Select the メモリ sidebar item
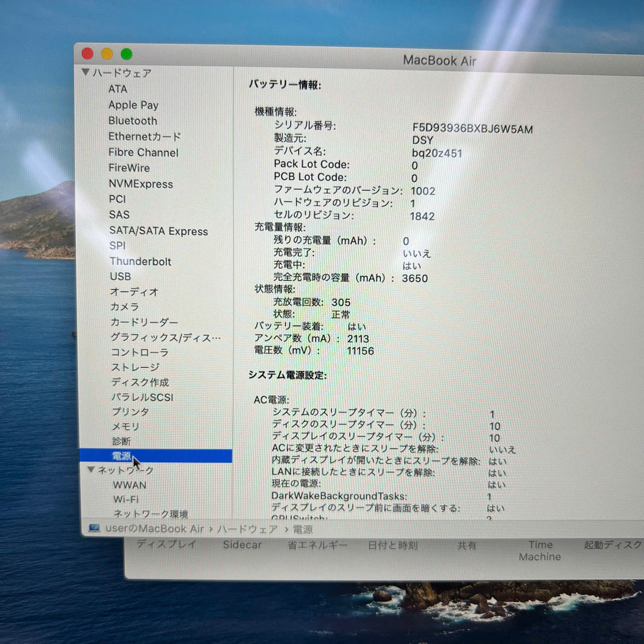The image size is (644, 644). [126, 426]
